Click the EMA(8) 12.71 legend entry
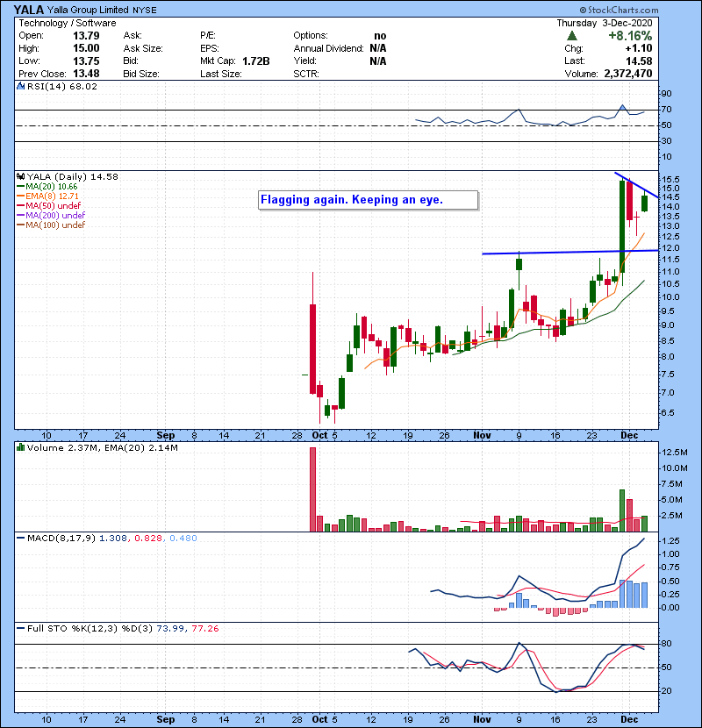 48,196
